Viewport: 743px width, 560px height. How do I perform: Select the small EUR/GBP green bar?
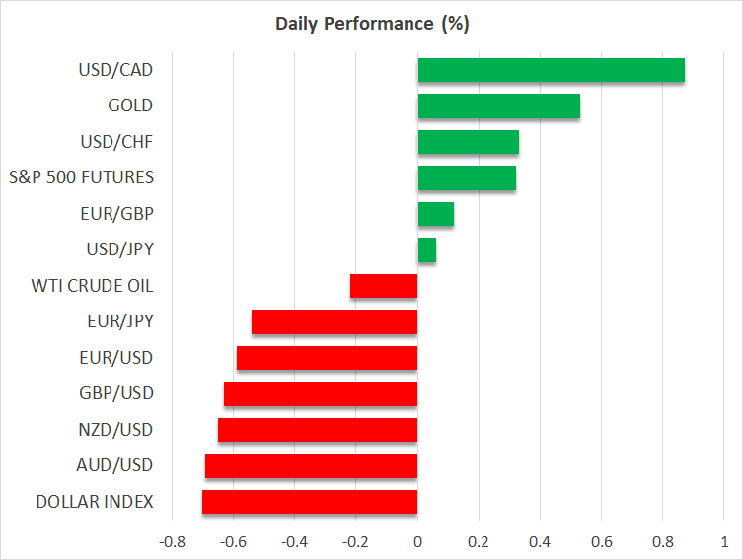tap(435, 214)
